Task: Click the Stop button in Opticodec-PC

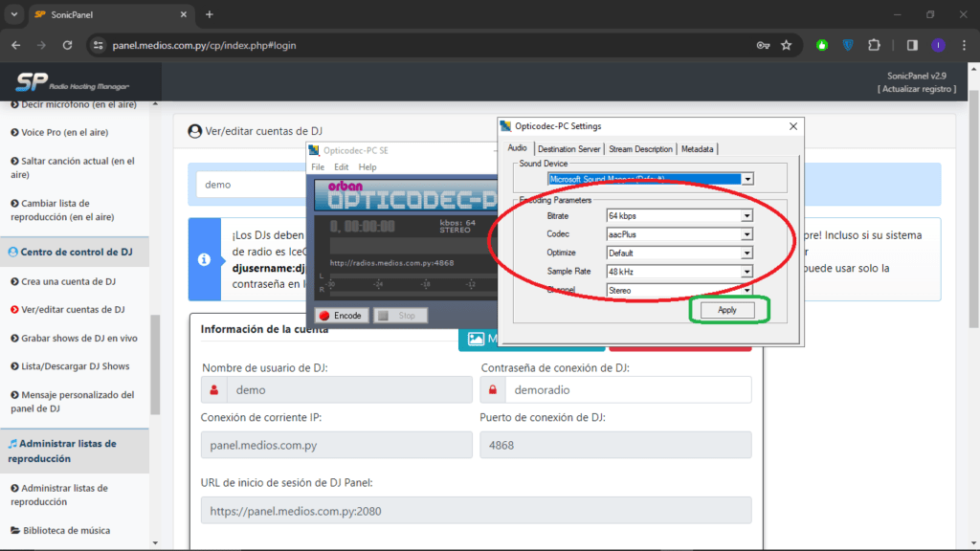Action: coord(400,316)
